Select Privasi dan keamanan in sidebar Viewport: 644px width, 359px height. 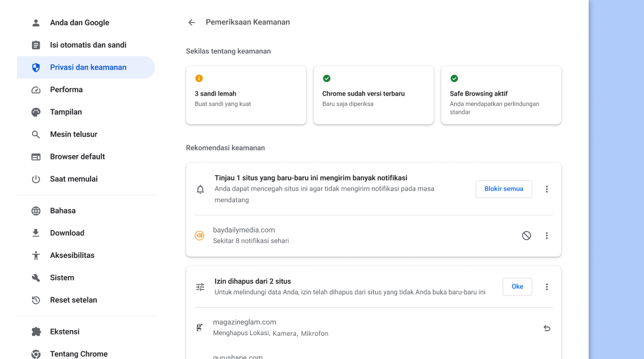[x=86, y=67]
